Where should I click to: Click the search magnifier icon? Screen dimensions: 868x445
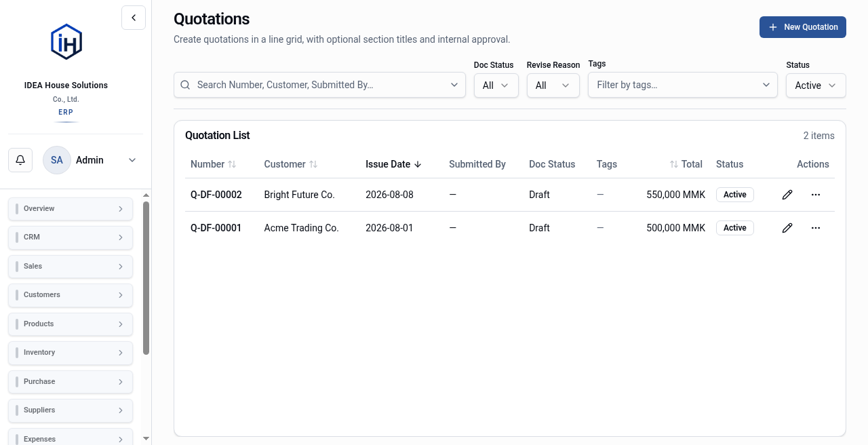(185, 85)
